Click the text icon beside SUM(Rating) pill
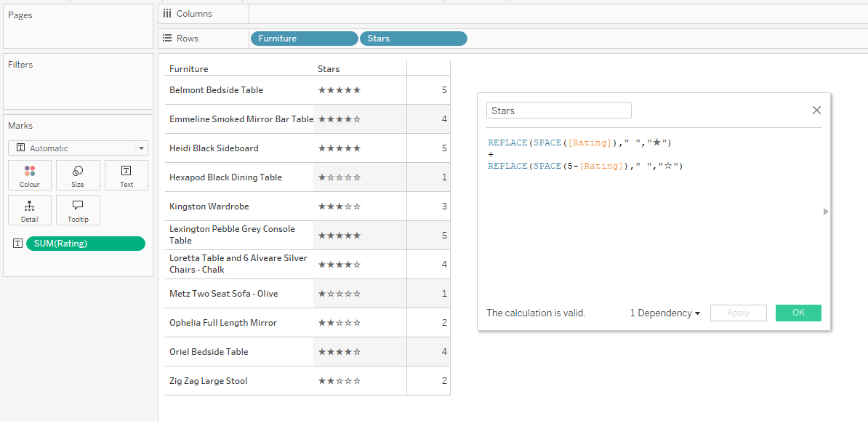This screenshot has width=868, height=421. (18, 244)
